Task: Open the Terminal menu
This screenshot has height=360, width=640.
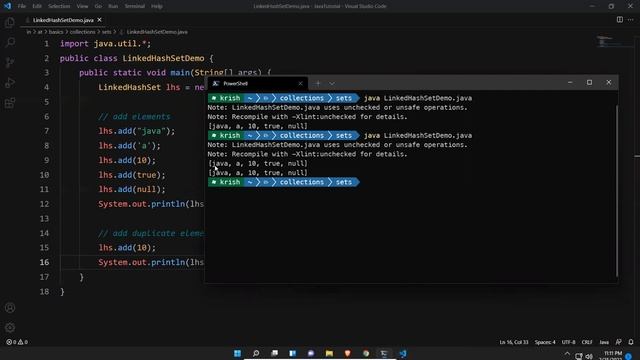Action: [134, 6]
